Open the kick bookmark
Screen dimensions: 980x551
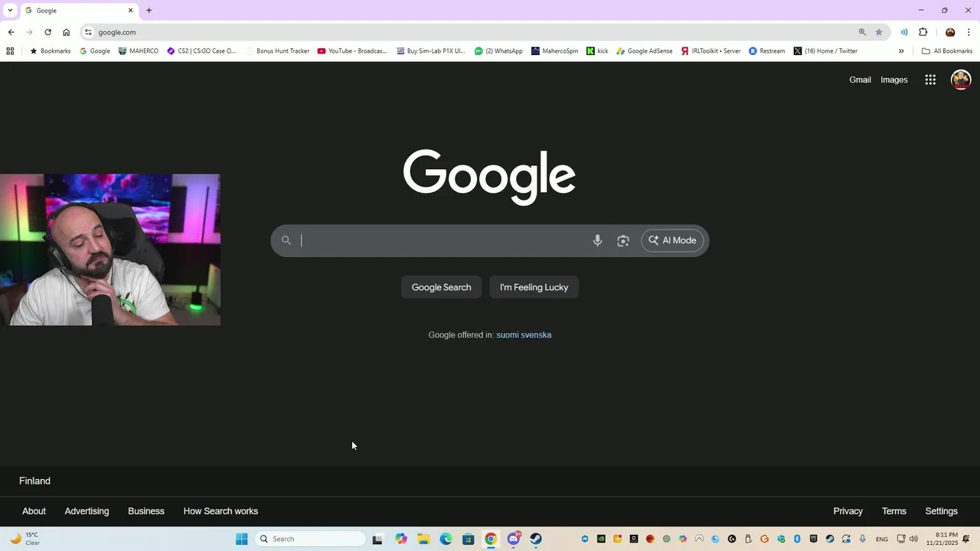coord(597,51)
